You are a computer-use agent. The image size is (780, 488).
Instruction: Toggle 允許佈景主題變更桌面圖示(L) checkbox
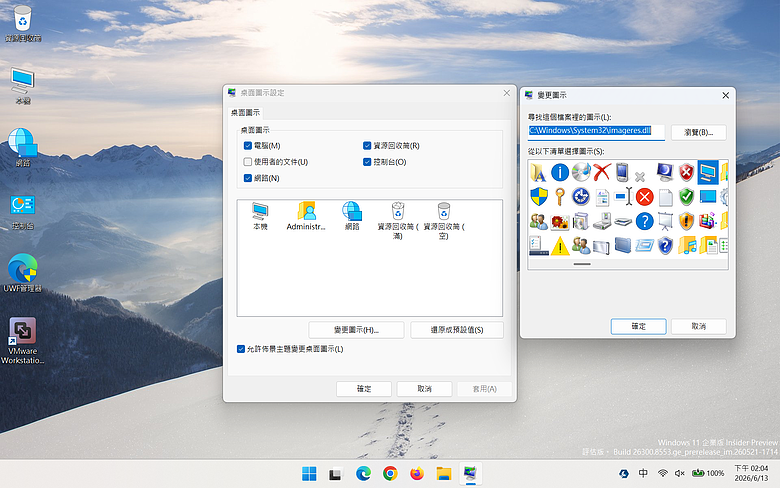(x=241, y=349)
